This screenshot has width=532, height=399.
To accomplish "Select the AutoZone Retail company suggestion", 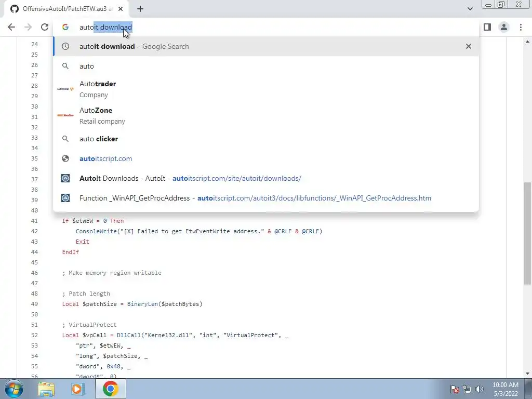I will 266,115.
